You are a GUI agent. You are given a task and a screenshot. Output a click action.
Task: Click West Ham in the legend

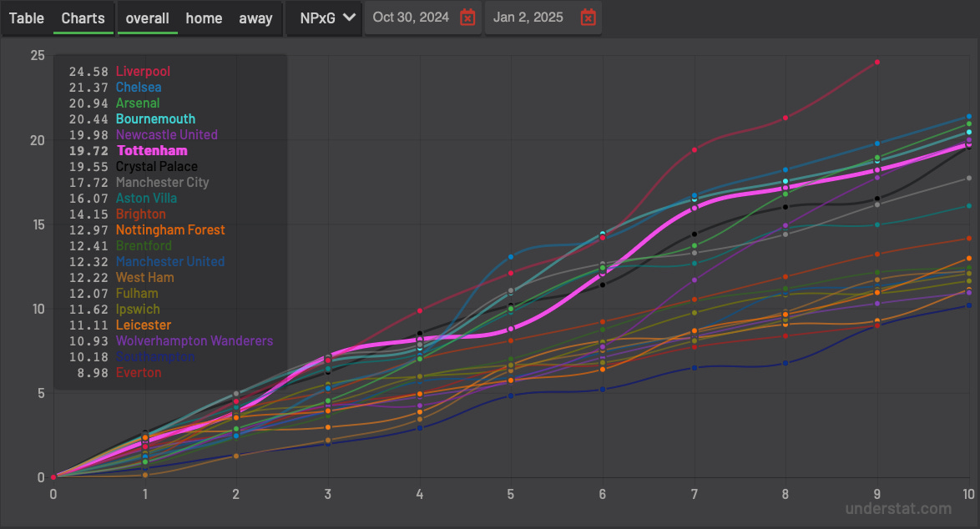(145, 277)
